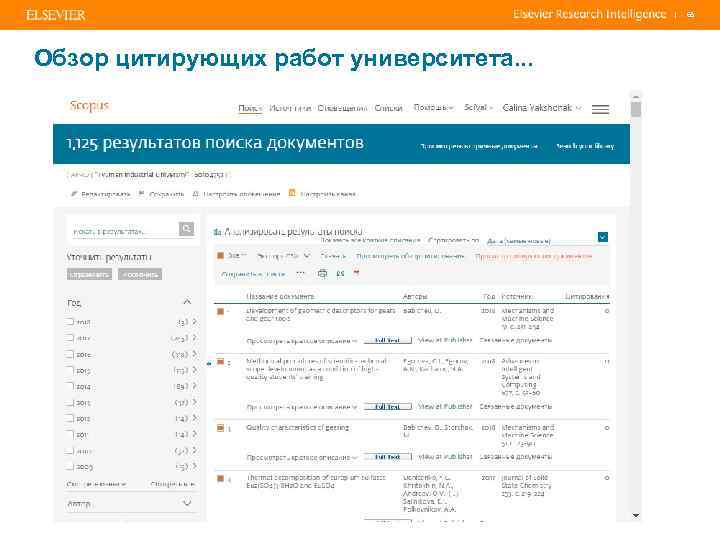Click the analyze results chart icon
This screenshot has height=540, width=720.
217,232
